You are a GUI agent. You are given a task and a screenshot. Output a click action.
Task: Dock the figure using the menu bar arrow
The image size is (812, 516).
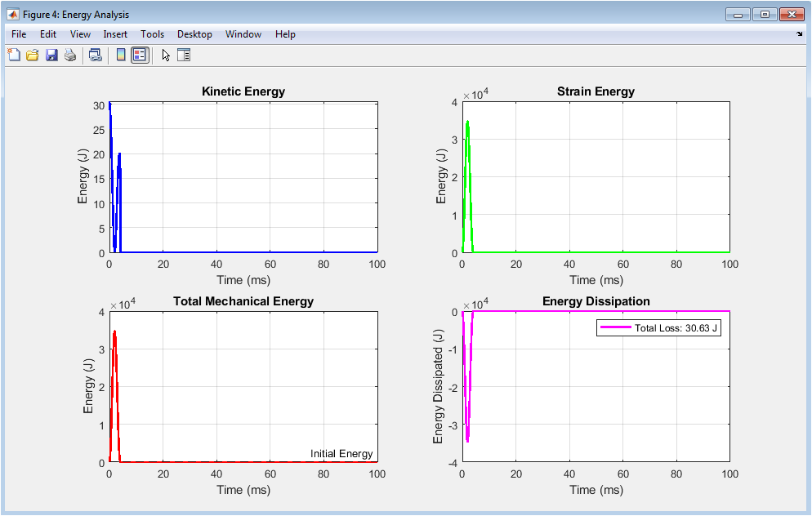[x=800, y=34]
